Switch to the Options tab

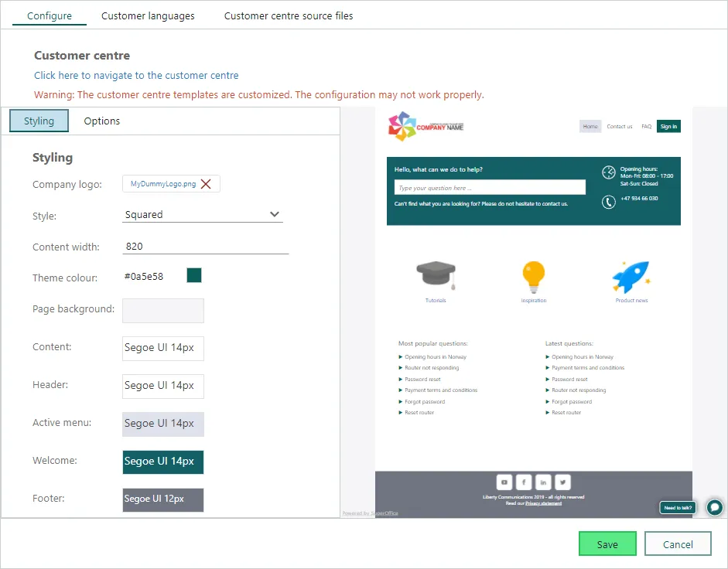tap(102, 121)
